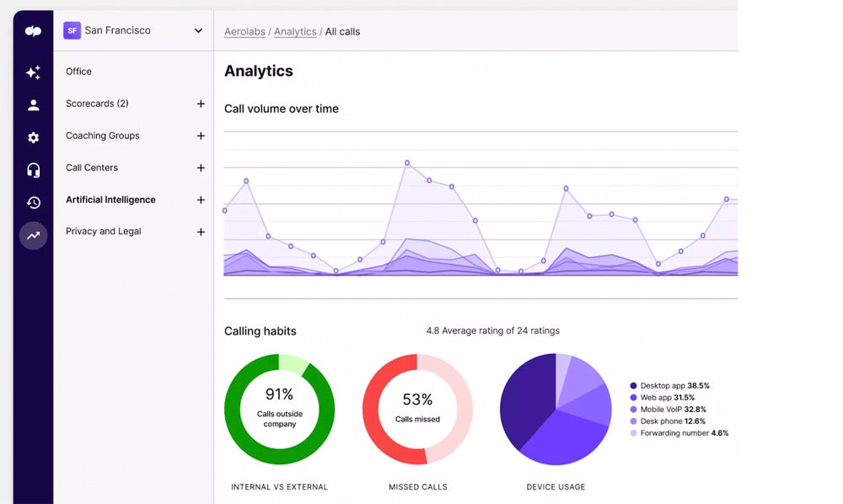Open the San Francisco office dropdown
This screenshot has width=843, height=504.
(198, 30)
